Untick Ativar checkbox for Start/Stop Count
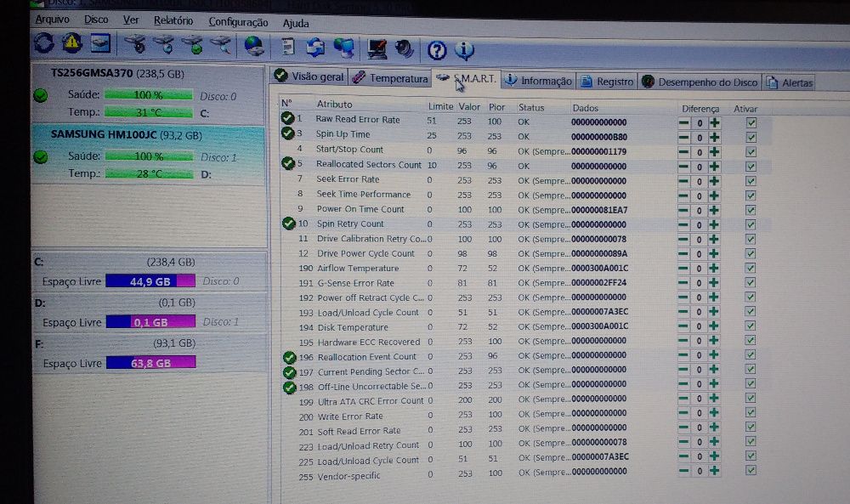The width and height of the screenshot is (850, 504). pyautogui.click(x=751, y=152)
